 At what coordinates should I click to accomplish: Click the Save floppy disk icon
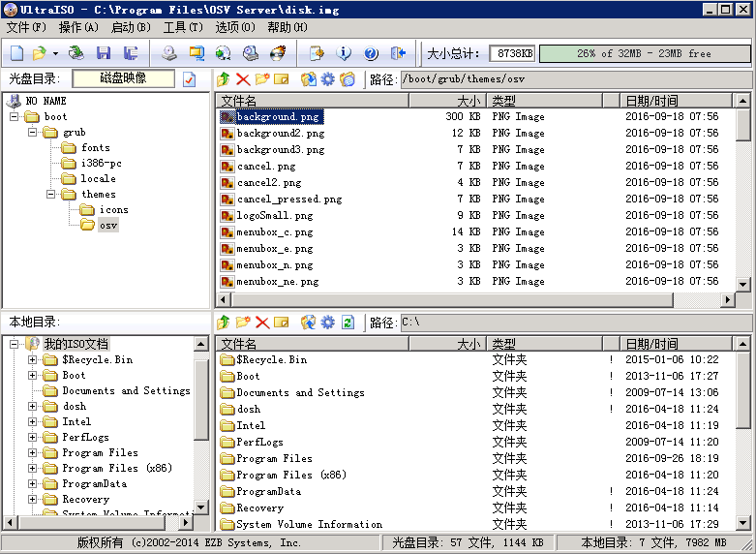coord(104,53)
